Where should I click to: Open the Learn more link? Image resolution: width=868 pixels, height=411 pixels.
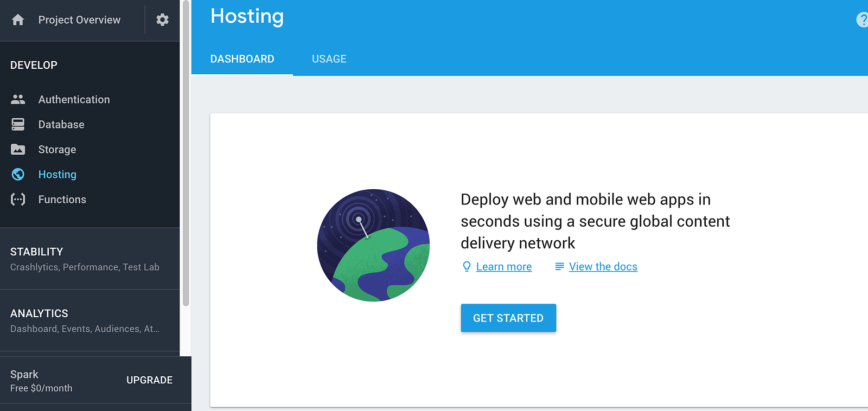[x=504, y=267]
